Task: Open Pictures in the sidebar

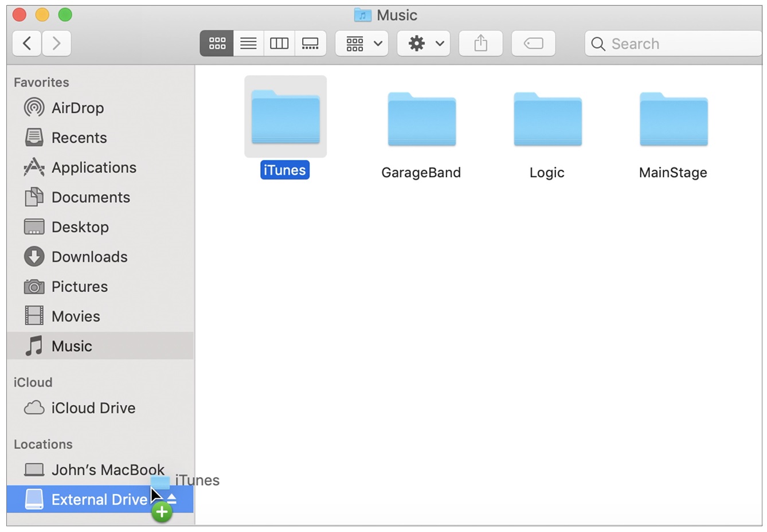Action: [100, 287]
